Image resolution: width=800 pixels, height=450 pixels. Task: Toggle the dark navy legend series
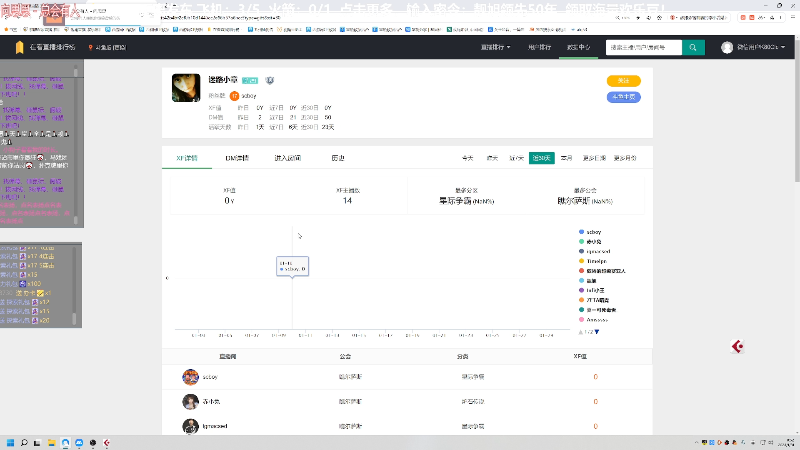pyautogui.click(x=594, y=252)
